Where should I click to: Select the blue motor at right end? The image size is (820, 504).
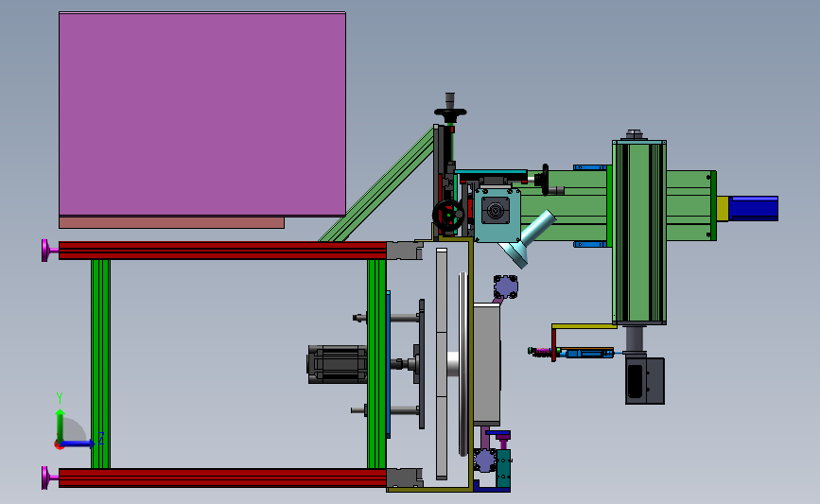[x=753, y=209]
